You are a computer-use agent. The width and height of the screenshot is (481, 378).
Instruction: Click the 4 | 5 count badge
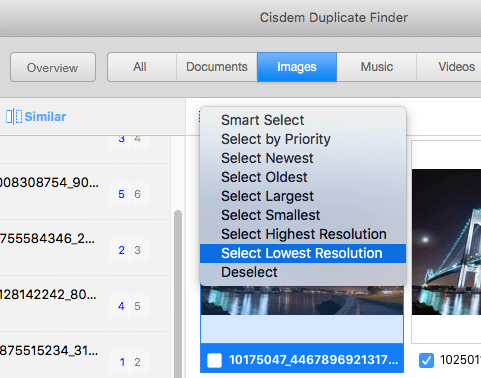click(129, 306)
